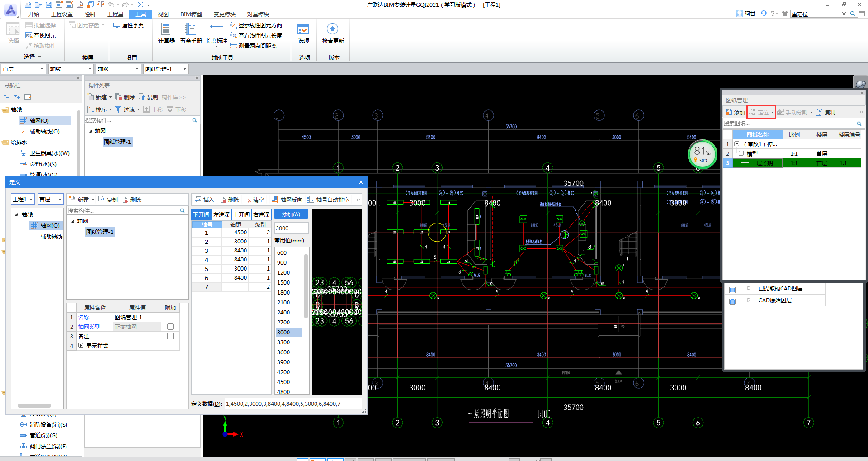Click 删除 beside 复制 in 定义 dialog component toolbar
Screen dimensions: 868x461
(x=132, y=200)
